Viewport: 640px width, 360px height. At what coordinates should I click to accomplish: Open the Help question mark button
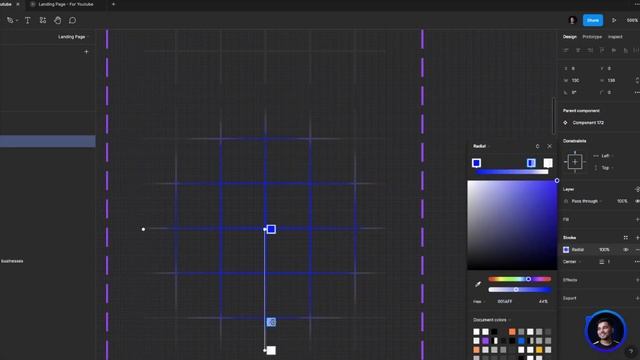click(631, 351)
